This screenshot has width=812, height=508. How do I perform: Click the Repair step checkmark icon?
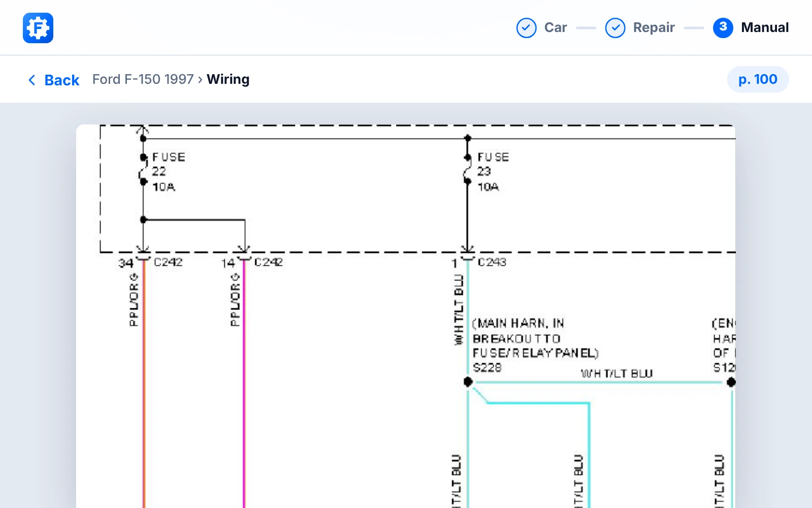615,28
